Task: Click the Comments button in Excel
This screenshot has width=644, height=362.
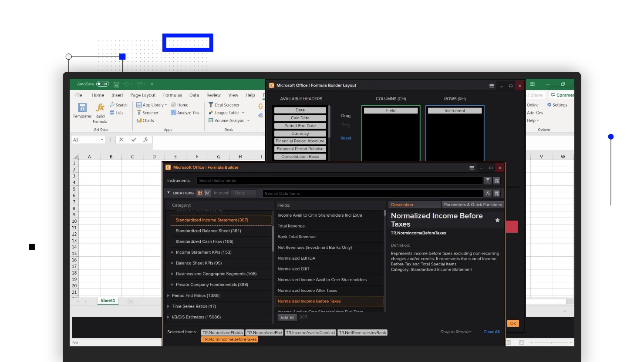Action: (x=562, y=95)
